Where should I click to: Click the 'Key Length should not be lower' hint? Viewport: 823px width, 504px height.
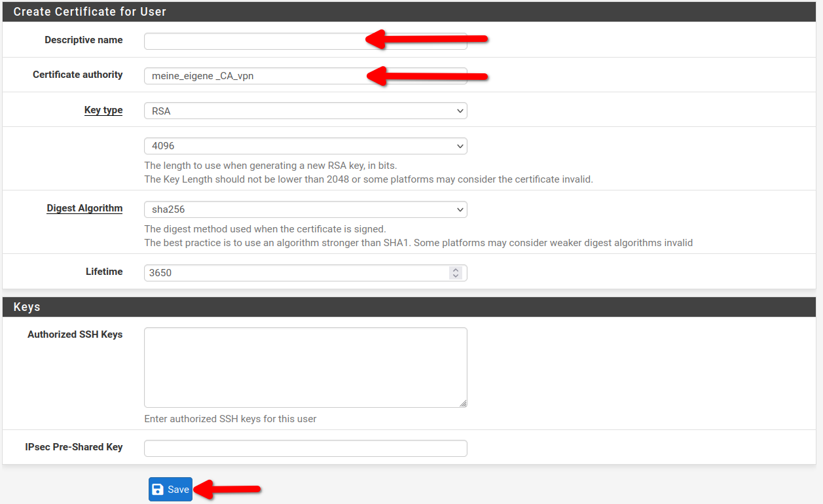click(369, 179)
